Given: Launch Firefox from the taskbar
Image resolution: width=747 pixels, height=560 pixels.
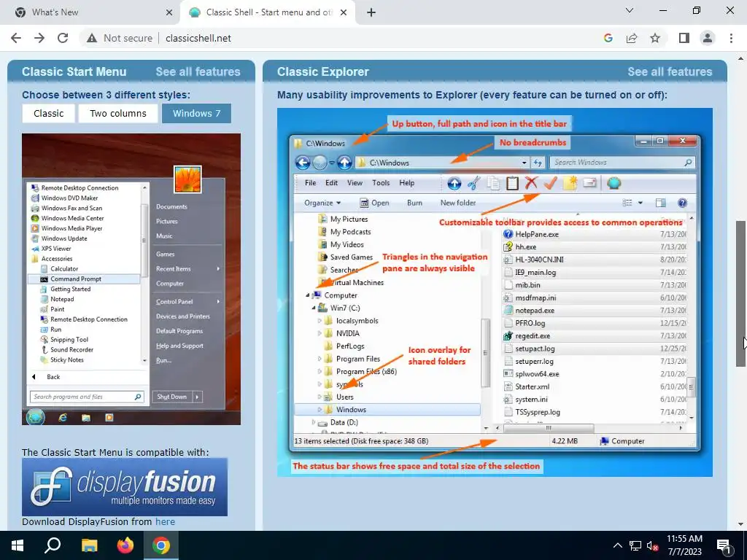Looking at the screenshot, I should click(125, 545).
